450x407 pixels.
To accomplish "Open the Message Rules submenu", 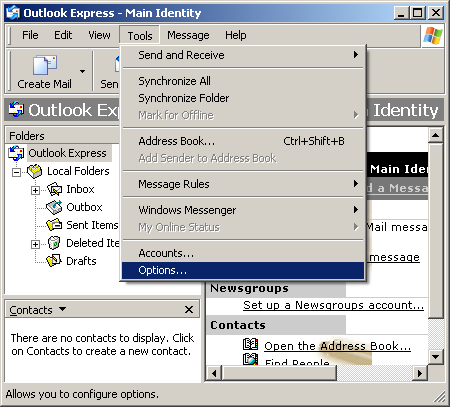I will [x=243, y=184].
